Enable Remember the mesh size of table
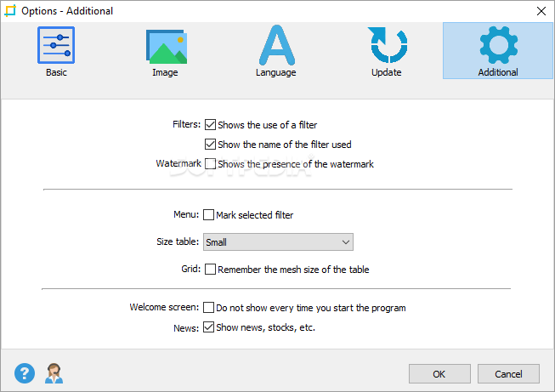Screen dimensions: 555x392 210,269
